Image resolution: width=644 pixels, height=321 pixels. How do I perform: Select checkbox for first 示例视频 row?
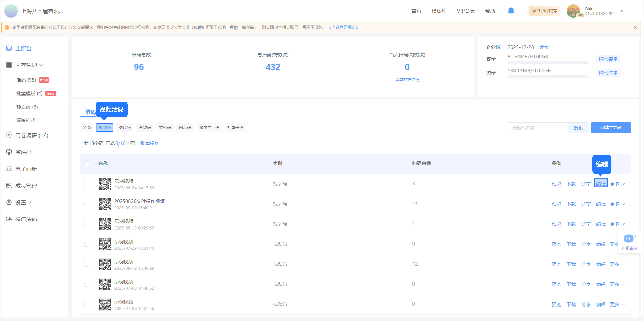(x=87, y=184)
